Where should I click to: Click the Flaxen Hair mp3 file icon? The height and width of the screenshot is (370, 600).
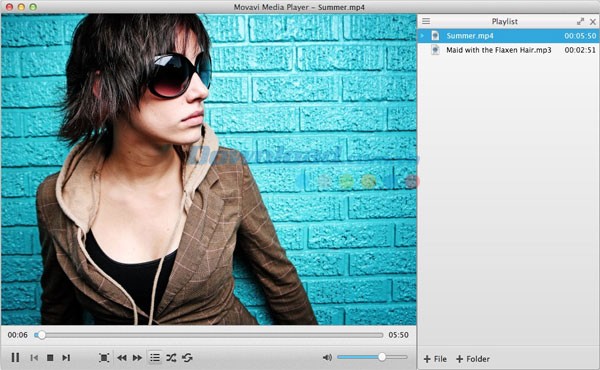coord(435,50)
